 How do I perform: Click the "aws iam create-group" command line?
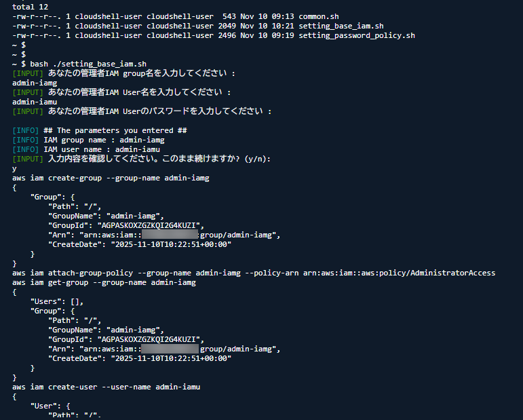pyautogui.click(x=111, y=178)
